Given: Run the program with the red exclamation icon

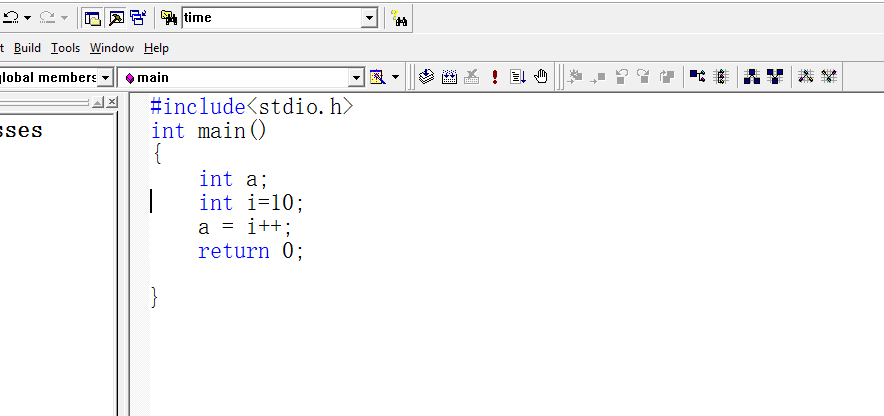Looking at the screenshot, I should (494, 77).
